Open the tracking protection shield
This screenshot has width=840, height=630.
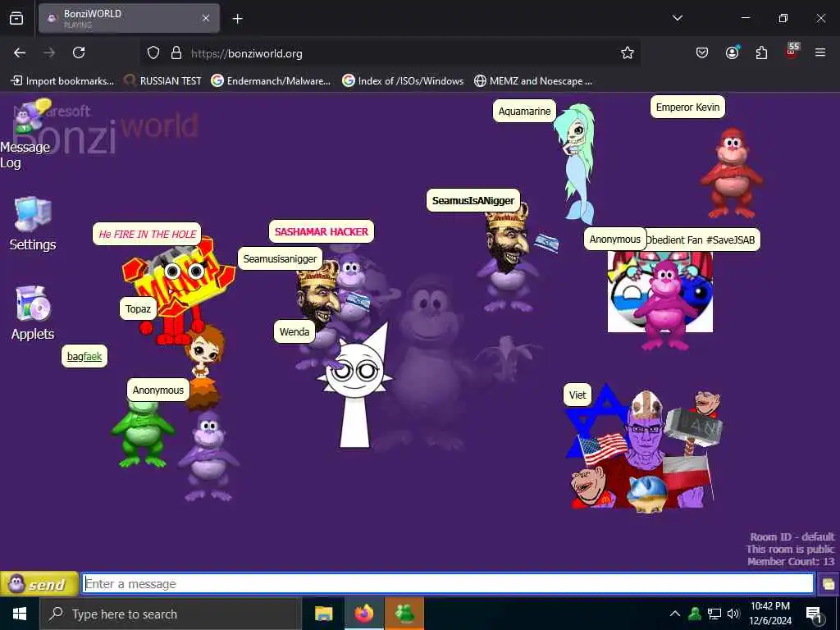(153, 53)
